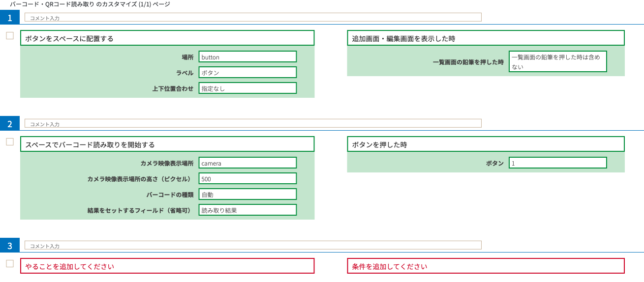Screen dimensions: 644x282
Task: Open the 'スペースでバーコード読み取りを開始する' action header
Action: click(167, 144)
